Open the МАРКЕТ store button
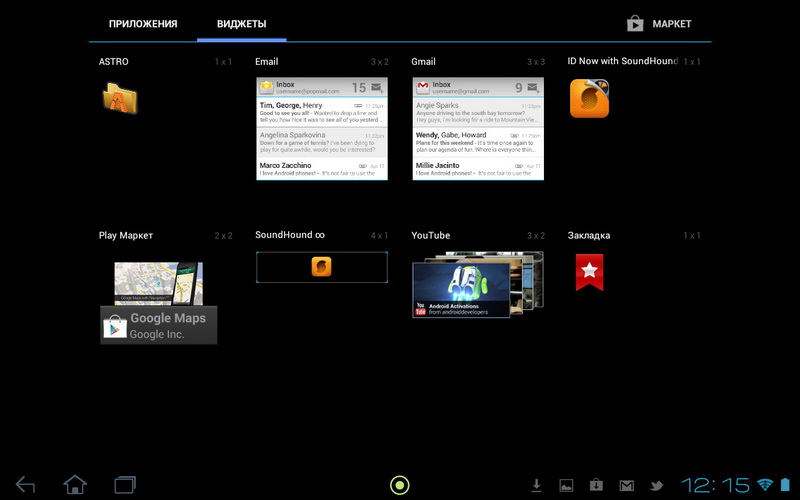This screenshot has height=500, width=800. click(659, 23)
